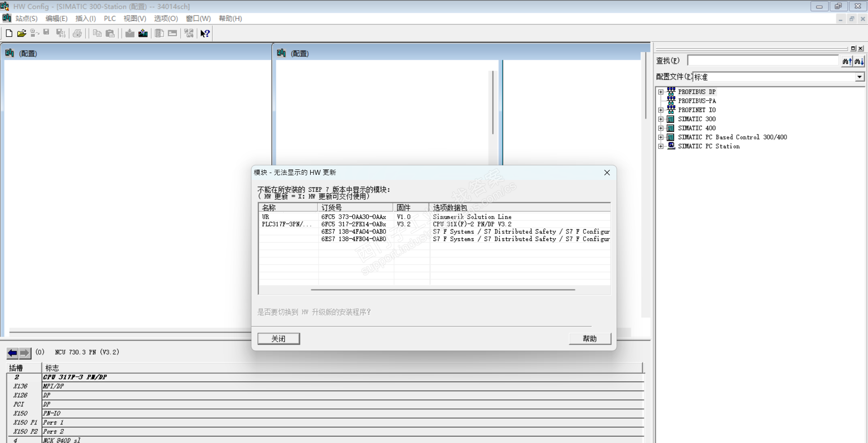Go forward with the right arrow button
This screenshot has height=443, width=868.
[25, 353]
